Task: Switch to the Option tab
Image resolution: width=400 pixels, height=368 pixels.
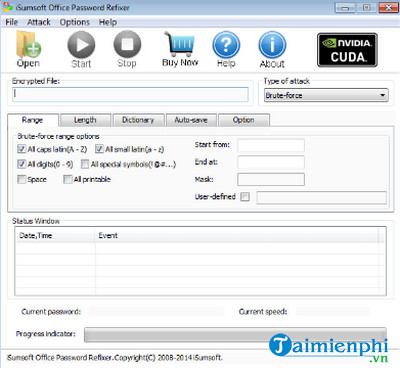Action: (x=244, y=120)
